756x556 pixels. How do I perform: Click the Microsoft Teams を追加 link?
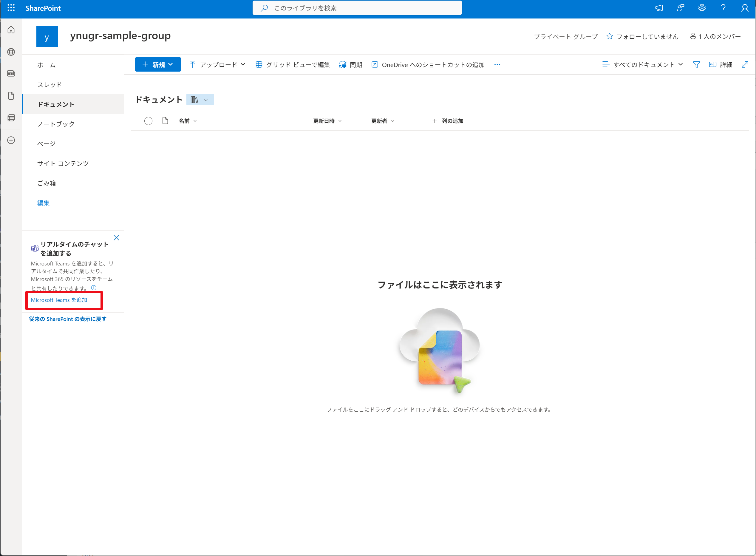click(x=59, y=300)
